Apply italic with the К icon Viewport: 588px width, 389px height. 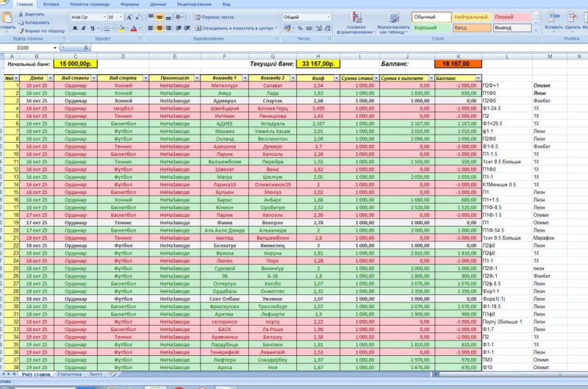pos(82,27)
